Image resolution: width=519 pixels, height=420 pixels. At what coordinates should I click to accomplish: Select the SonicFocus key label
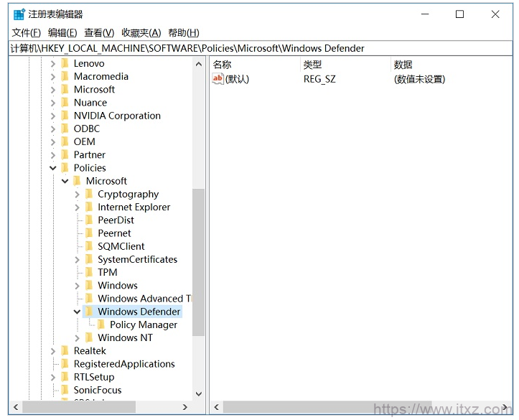(x=98, y=390)
